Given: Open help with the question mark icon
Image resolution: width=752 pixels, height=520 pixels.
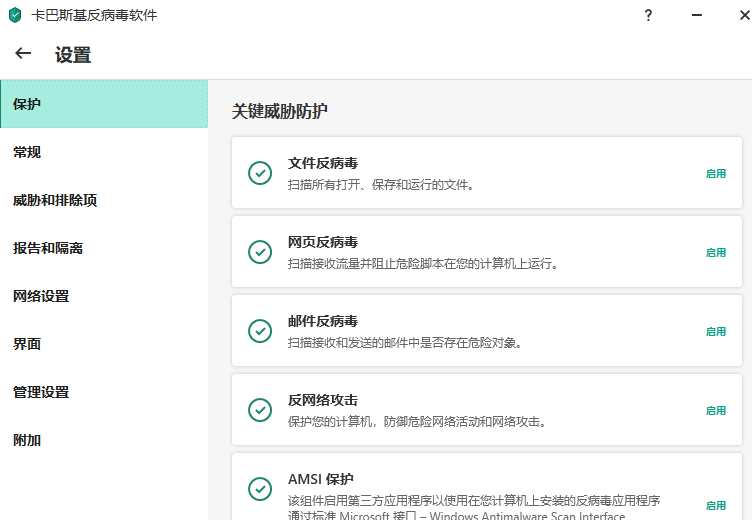Looking at the screenshot, I should pyautogui.click(x=648, y=15).
